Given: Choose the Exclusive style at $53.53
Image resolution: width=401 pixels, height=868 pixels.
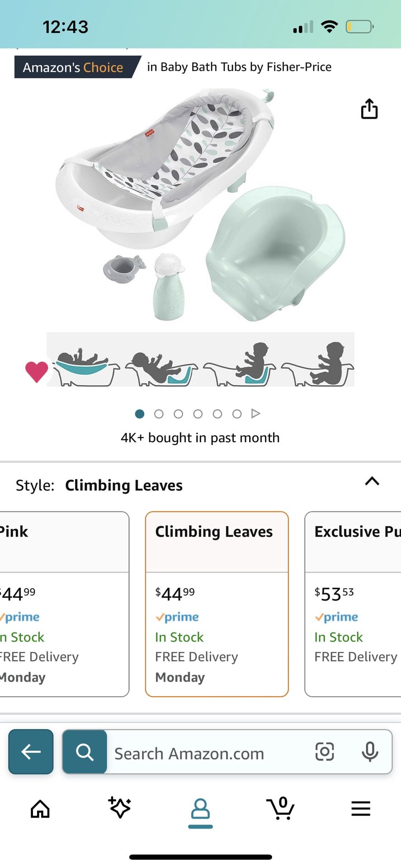Looking at the screenshot, I should (354, 604).
